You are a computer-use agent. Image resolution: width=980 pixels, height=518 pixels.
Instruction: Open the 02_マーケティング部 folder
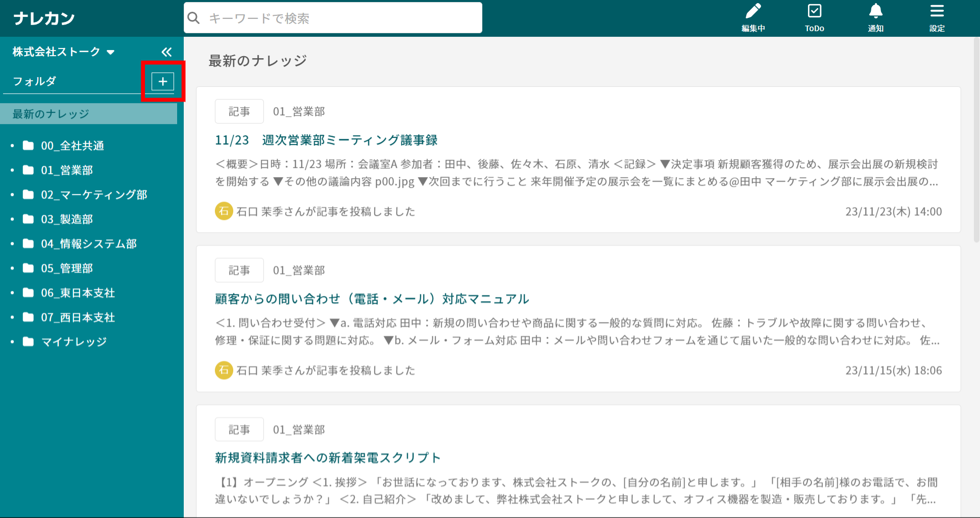tap(94, 195)
